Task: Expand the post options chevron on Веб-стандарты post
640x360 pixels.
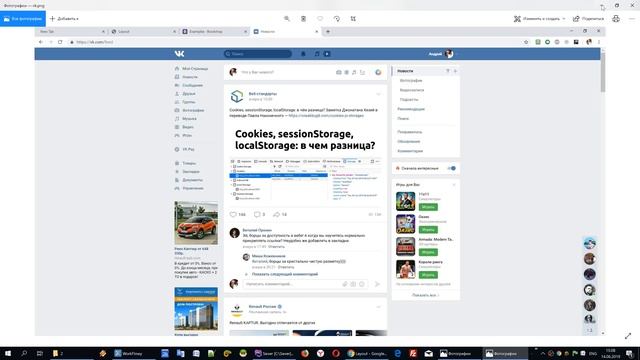Action: coord(378,94)
